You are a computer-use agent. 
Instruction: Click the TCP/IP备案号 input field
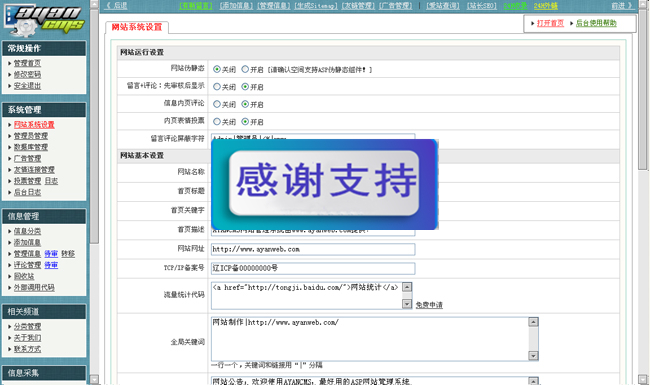[x=313, y=268]
